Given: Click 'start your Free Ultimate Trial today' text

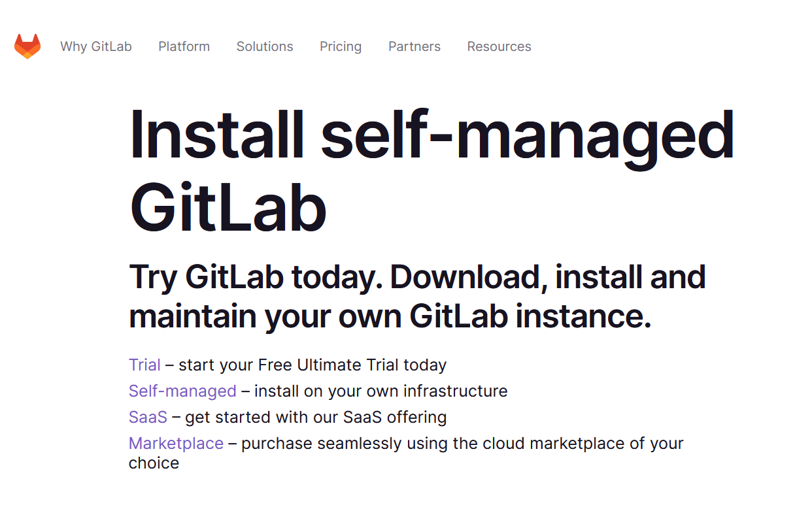Looking at the screenshot, I should click(x=313, y=365).
